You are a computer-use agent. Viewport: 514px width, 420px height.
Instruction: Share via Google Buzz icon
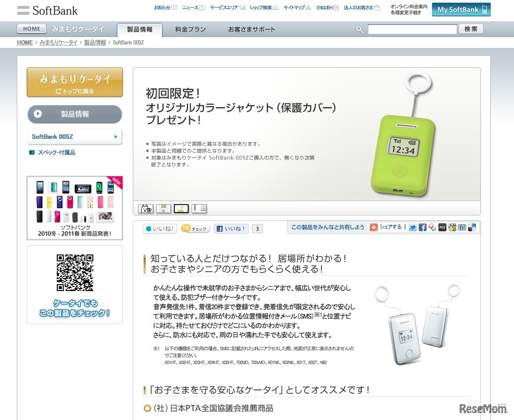click(x=433, y=227)
